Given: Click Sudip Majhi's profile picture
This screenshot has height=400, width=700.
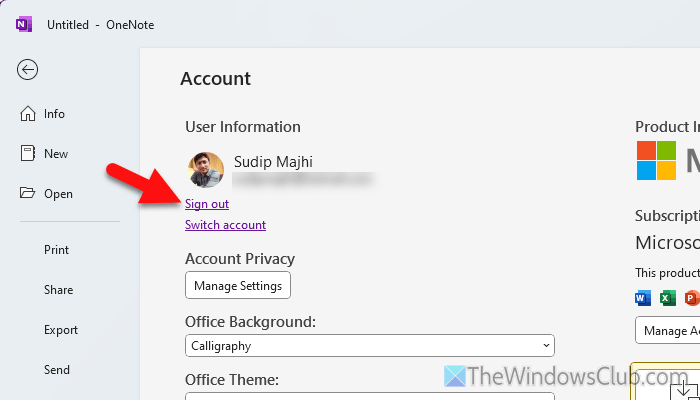Looking at the screenshot, I should click(205, 170).
